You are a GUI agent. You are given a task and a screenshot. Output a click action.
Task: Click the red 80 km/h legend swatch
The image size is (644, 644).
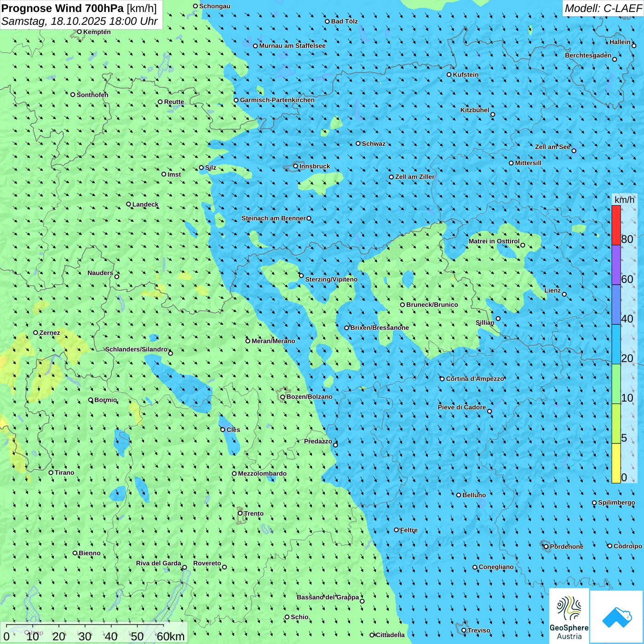pos(616,225)
